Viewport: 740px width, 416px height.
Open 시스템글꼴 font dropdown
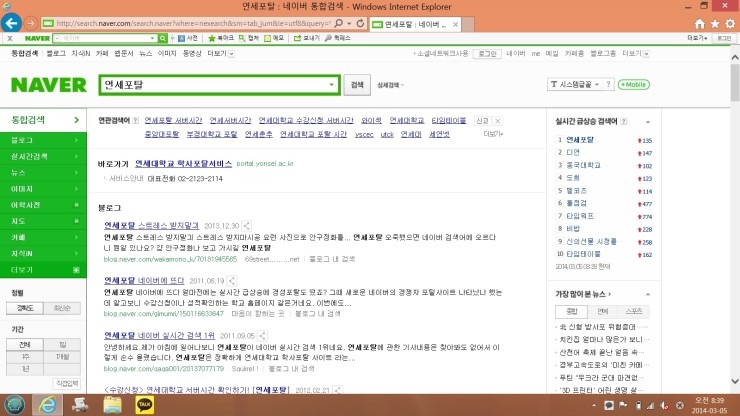(575, 85)
